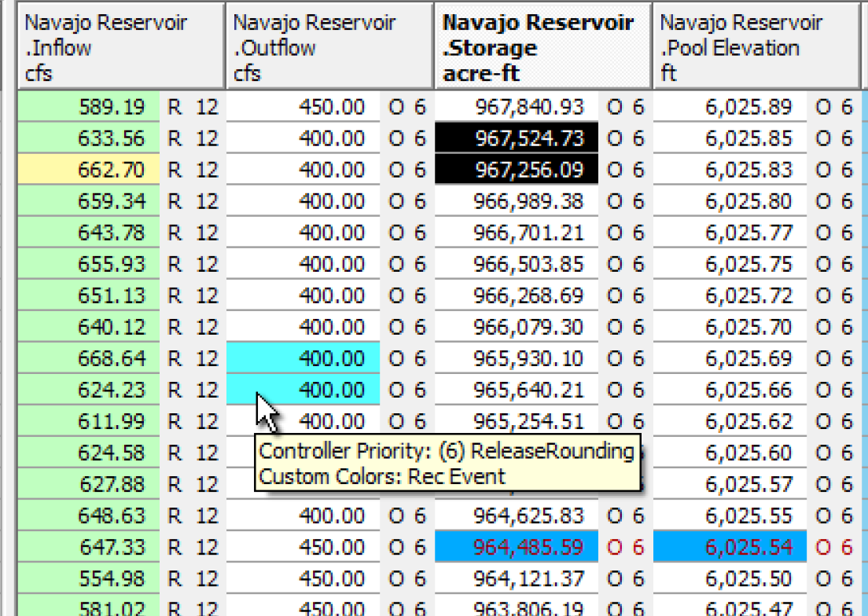Select the blue pool elevation cell 6,025.54

(x=730, y=547)
